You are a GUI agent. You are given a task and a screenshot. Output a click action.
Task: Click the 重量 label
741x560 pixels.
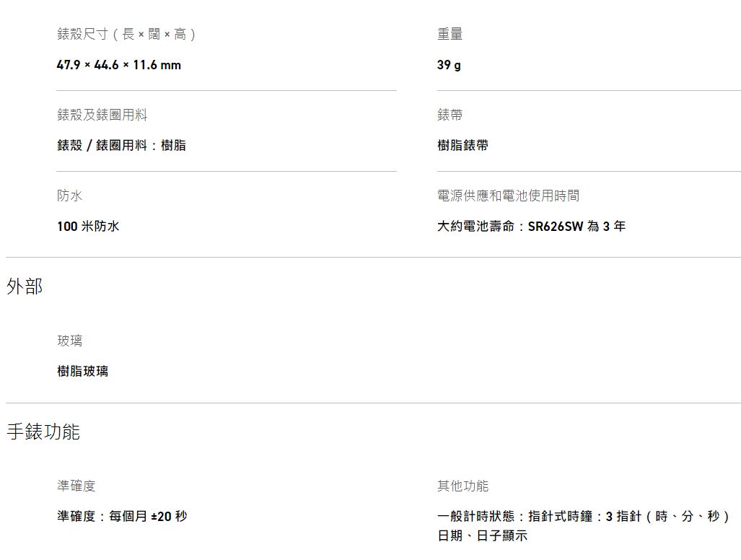tap(450, 34)
